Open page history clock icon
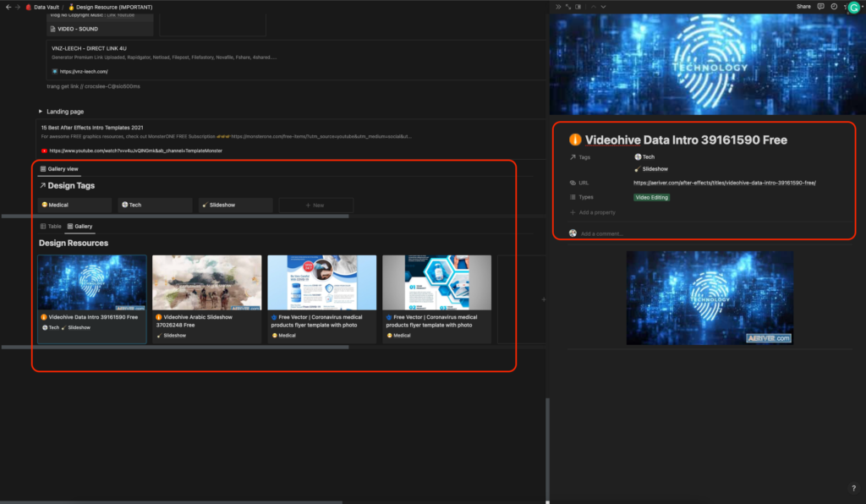This screenshot has width=866, height=504. (x=834, y=7)
